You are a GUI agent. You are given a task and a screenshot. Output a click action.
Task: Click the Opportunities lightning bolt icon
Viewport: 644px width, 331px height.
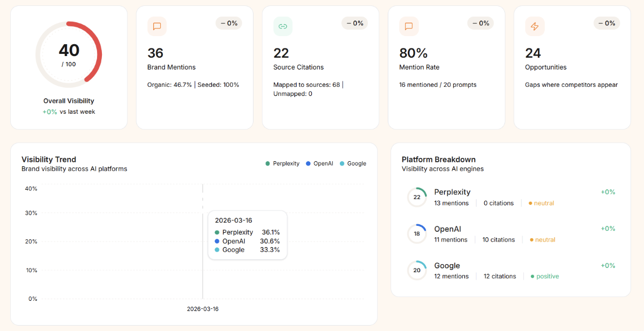[535, 26]
